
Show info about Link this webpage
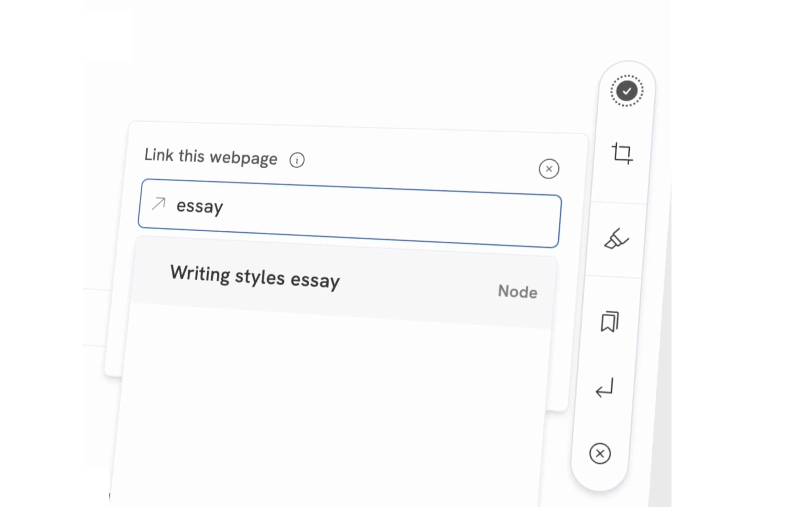pos(297,160)
